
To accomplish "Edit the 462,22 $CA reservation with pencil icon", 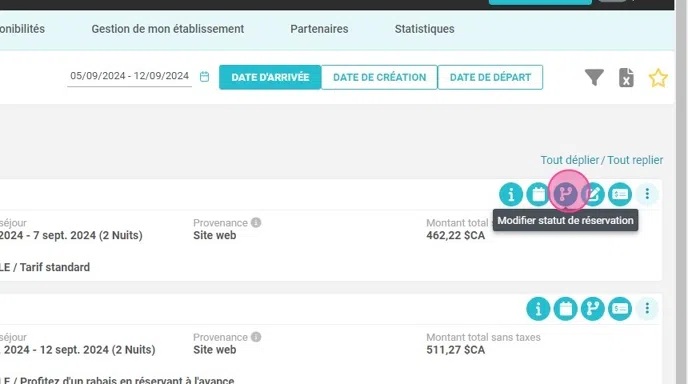I will point(593,194).
